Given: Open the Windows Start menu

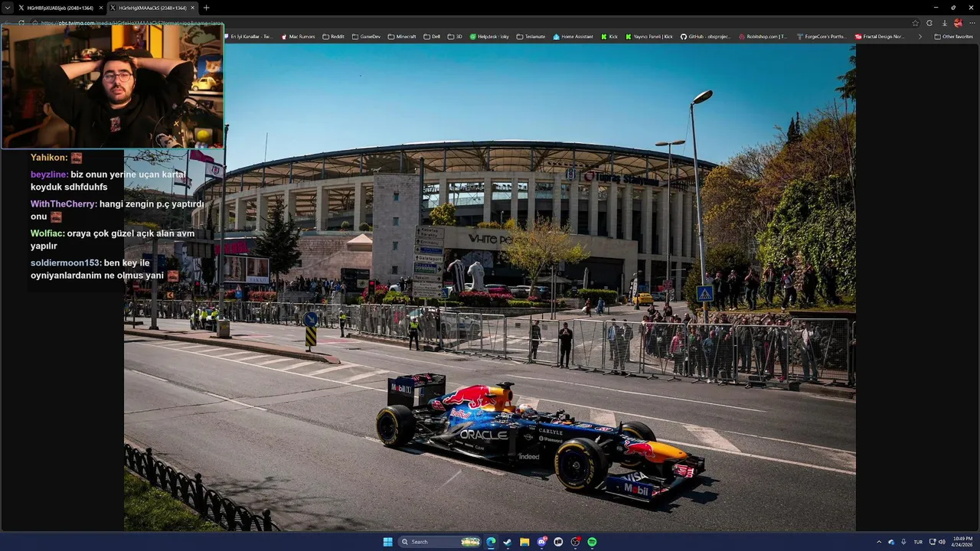Looking at the screenshot, I should click(x=387, y=542).
